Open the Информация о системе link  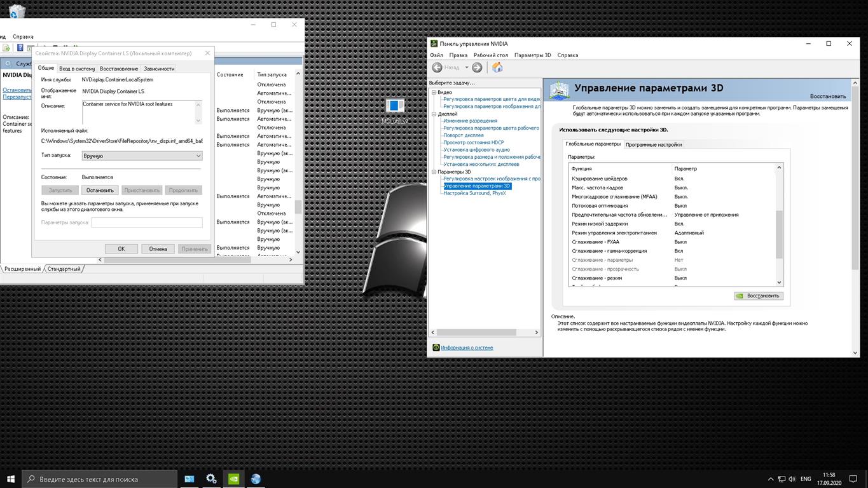467,348
